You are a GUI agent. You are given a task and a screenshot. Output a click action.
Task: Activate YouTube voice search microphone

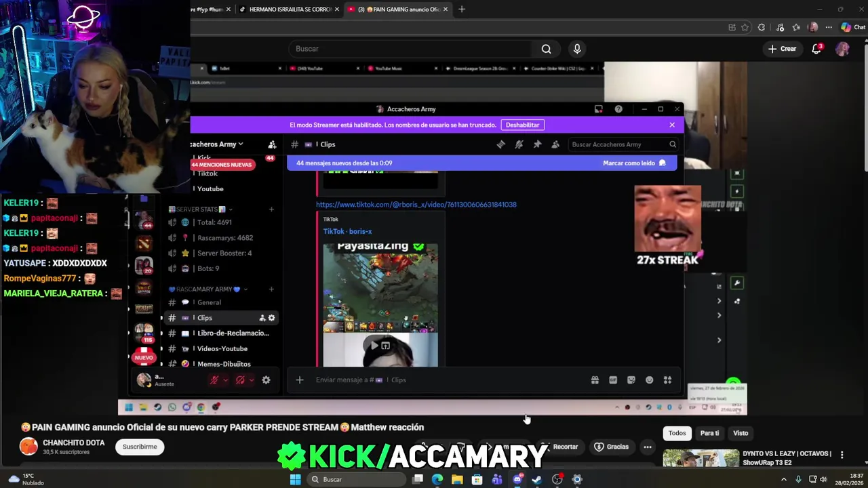pyautogui.click(x=577, y=49)
